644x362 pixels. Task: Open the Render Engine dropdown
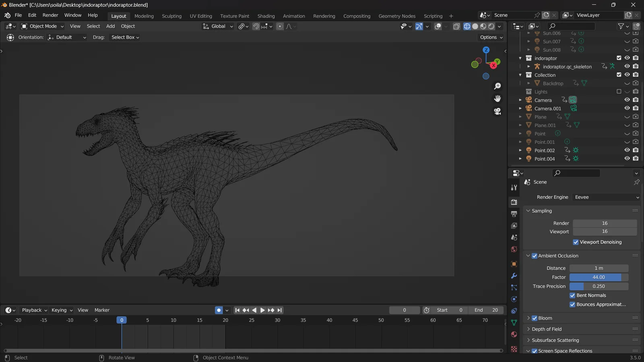click(606, 197)
